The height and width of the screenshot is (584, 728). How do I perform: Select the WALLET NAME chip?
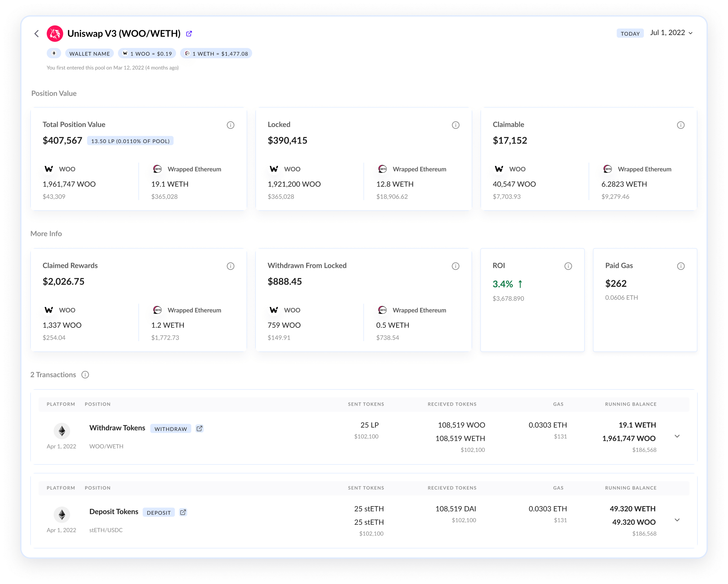tap(90, 54)
